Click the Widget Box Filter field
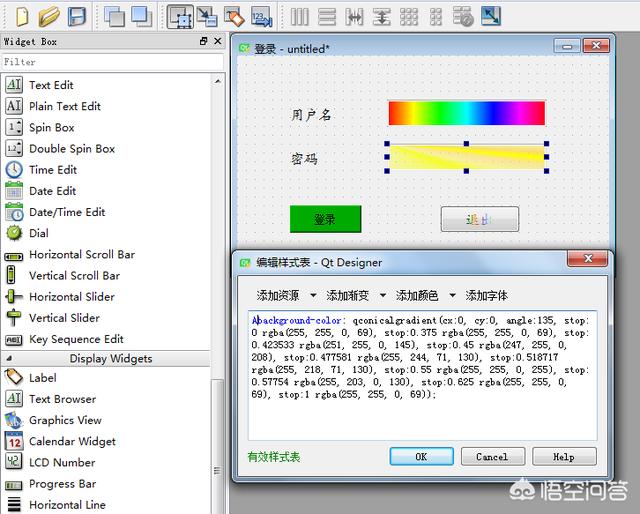The width and height of the screenshot is (640, 514). point(112,62)
